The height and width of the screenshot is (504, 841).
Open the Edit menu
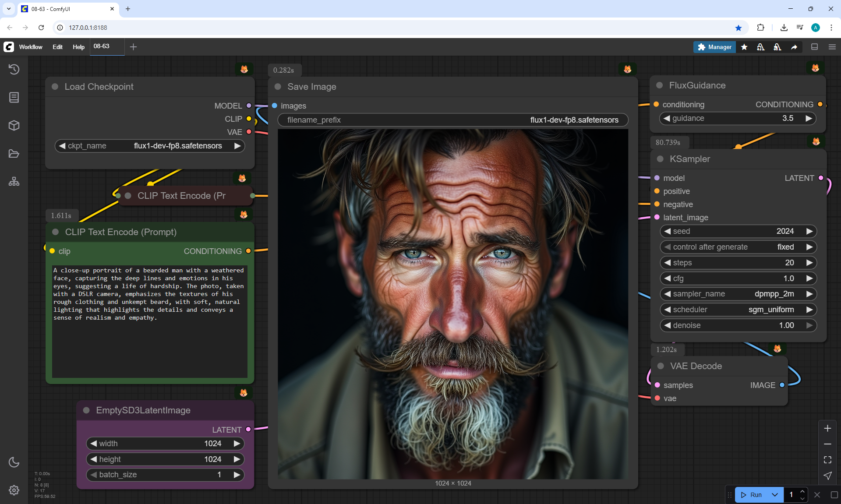coord(57,47)
